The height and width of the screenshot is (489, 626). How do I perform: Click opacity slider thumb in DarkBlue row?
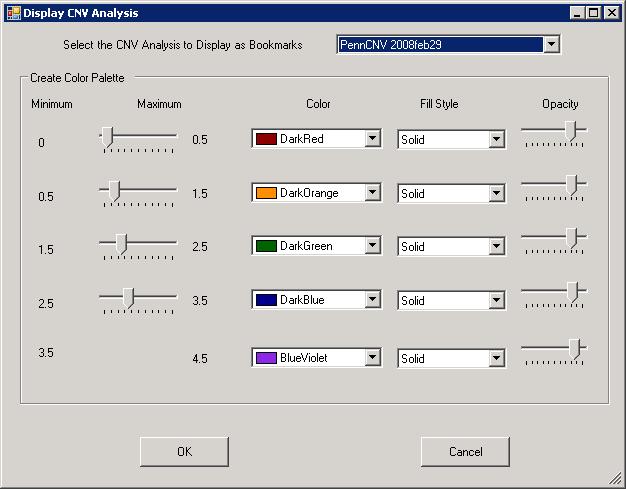pos(573,292)
